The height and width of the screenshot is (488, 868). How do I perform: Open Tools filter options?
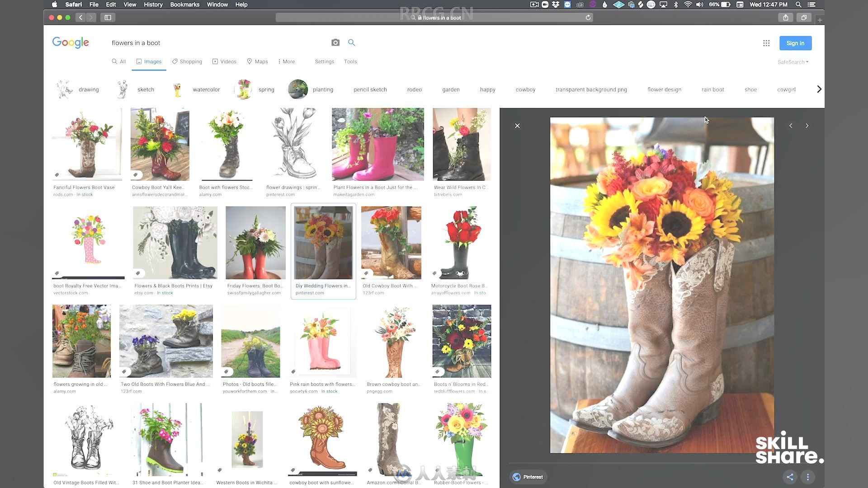[x=350, y=61]
